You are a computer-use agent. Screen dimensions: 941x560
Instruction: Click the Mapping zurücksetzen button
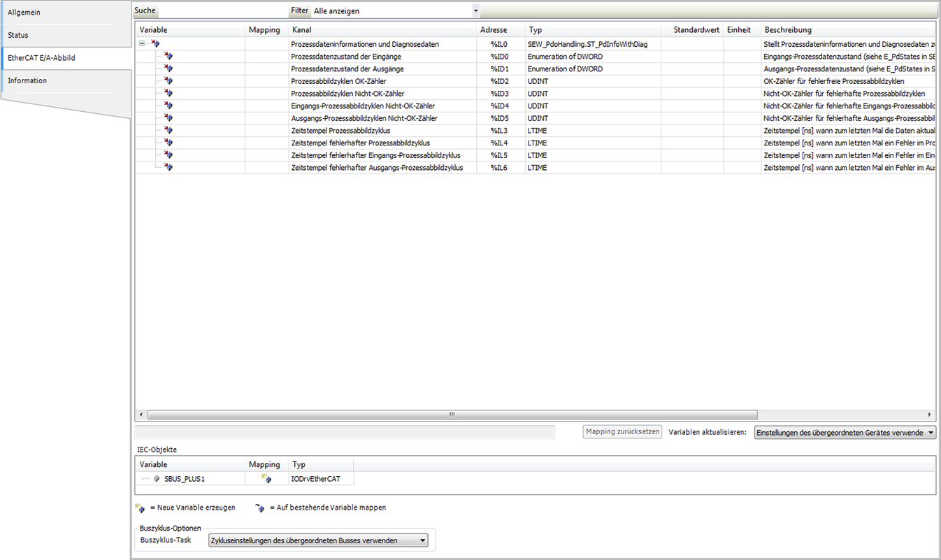pos(623,432)
